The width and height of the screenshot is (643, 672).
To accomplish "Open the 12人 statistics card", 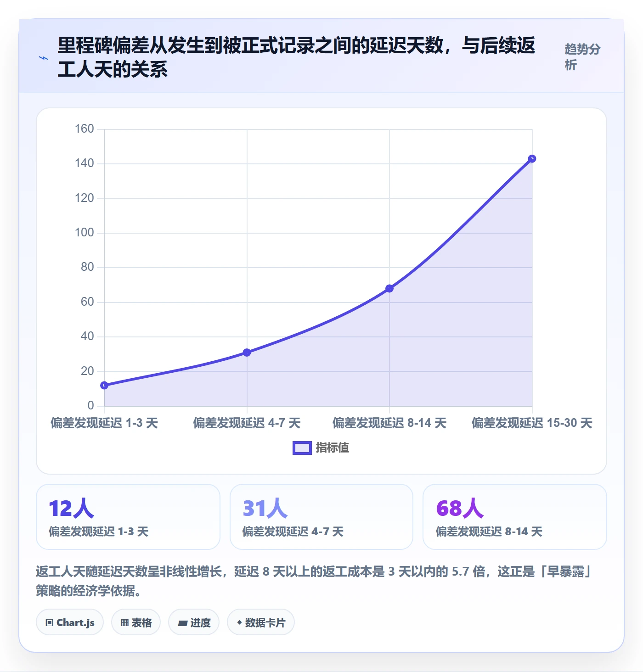I will click(x=128, y=517).
